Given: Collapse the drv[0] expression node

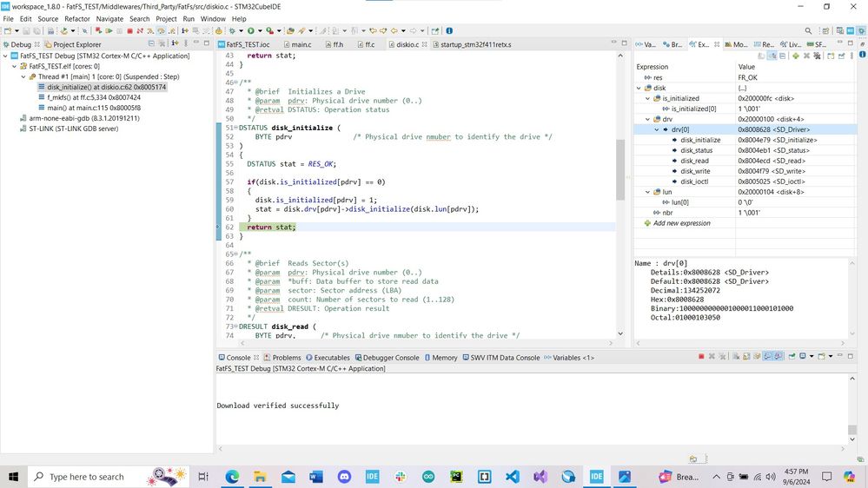Looking at the screenshot, I should click(657, 129).
